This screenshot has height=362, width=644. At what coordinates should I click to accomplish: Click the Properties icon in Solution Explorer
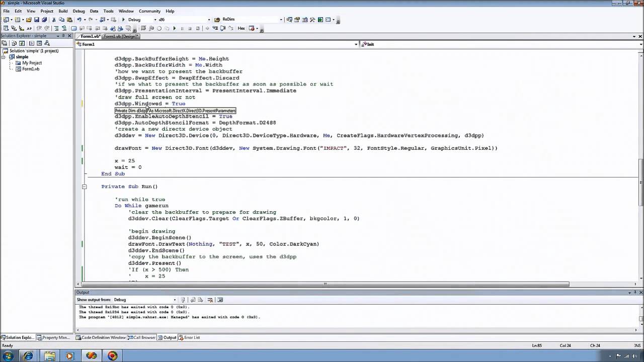[x=4, y=43]
